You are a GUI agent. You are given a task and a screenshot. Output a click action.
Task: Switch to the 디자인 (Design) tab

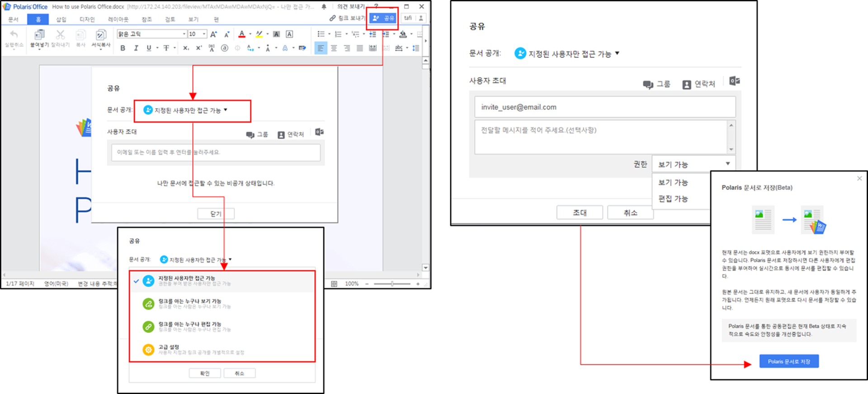click(87, 19)
